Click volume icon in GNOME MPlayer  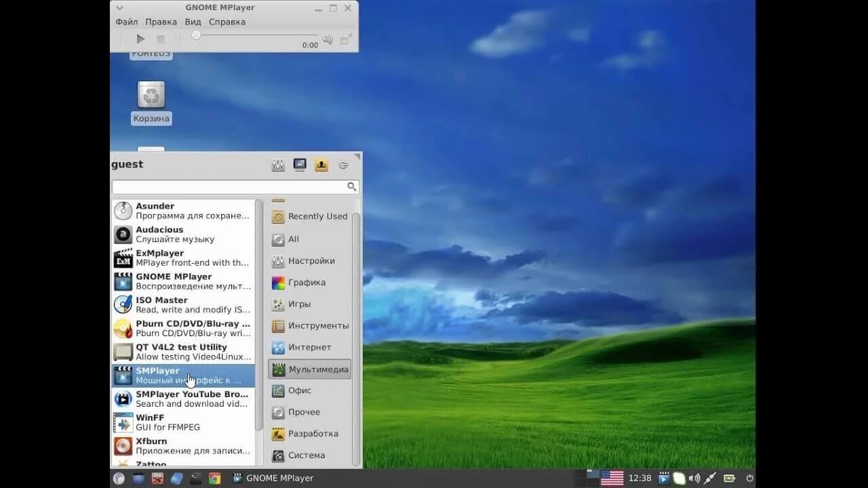pyautogui.click(x=328, y=40)
